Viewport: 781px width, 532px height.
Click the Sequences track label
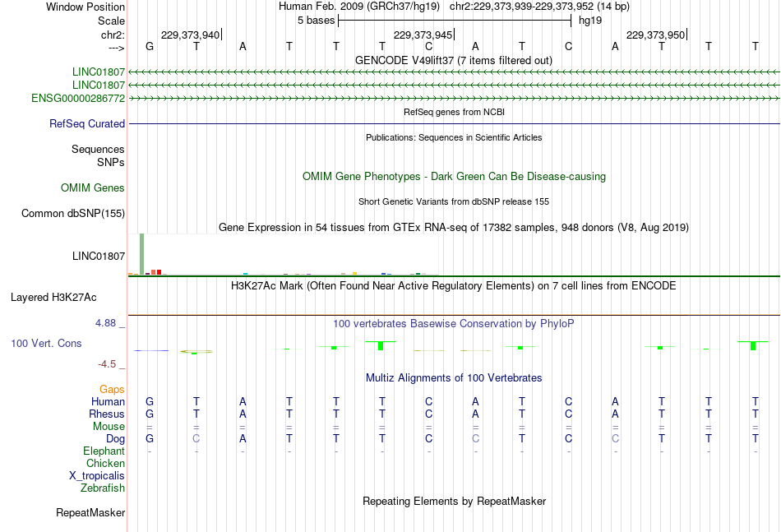click(x=98, y=149)
